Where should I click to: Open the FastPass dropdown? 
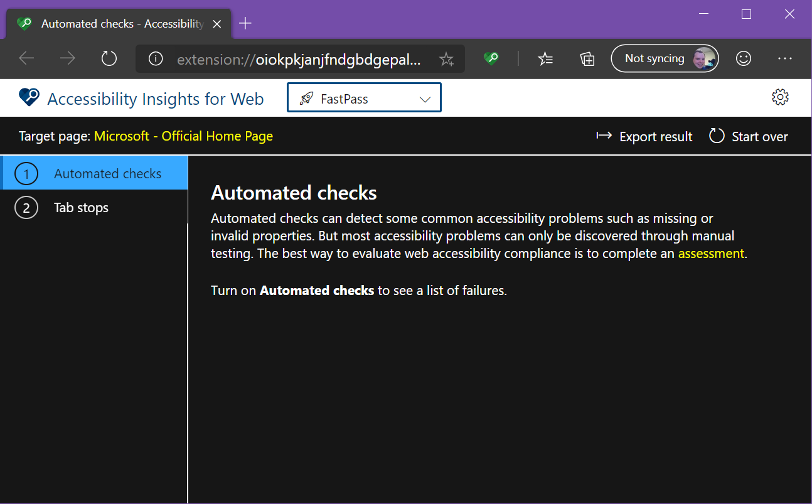[x=364, y=97]
